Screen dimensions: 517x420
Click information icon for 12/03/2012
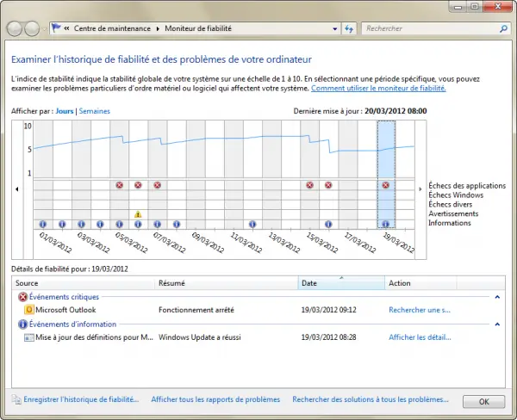[252, 225]
